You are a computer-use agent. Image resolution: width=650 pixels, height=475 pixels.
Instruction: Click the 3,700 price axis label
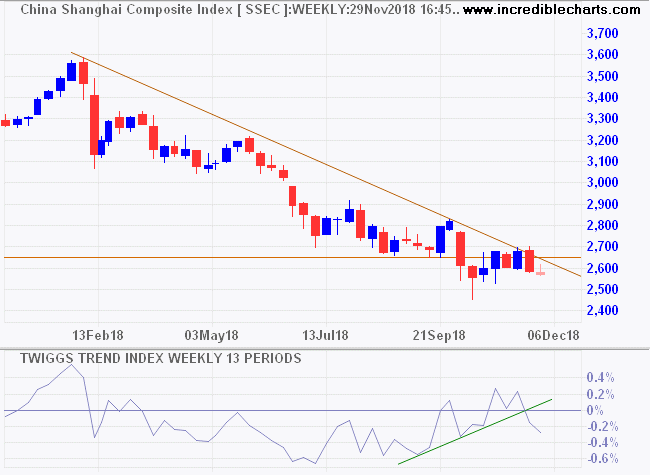coord(602,33)
